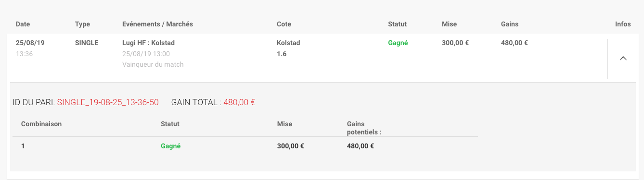Click the Date column header
Viewport: 644px width, 180px height.
point(23,24)
